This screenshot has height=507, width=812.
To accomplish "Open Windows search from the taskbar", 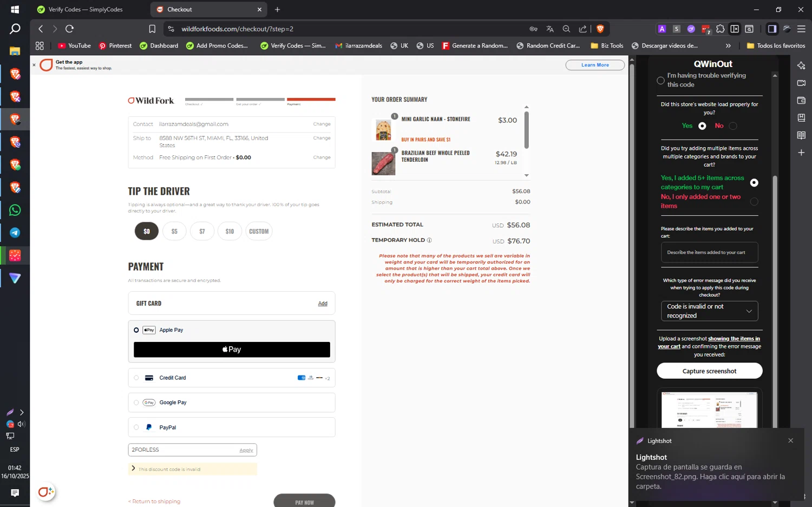I will point(15,29).
